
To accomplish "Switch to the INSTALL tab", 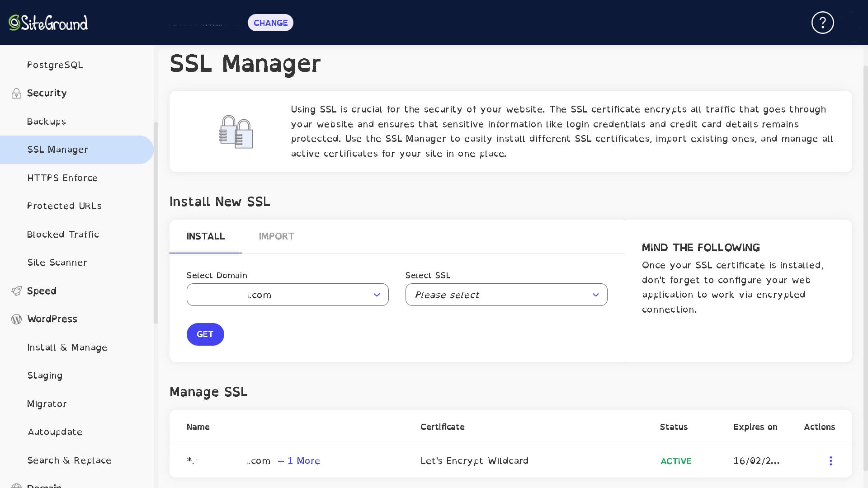I will click(x=206, y=236).
